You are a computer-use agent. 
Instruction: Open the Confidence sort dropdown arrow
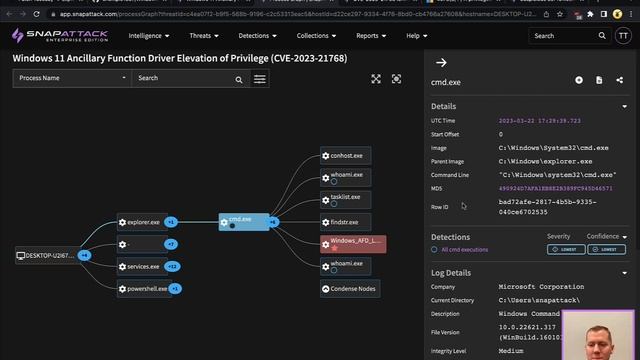[624, 237]
